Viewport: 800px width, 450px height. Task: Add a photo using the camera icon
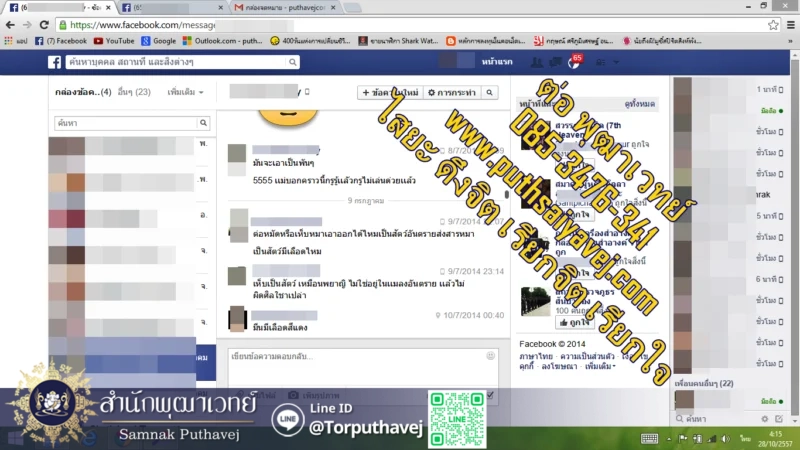[x=293, y=395]
